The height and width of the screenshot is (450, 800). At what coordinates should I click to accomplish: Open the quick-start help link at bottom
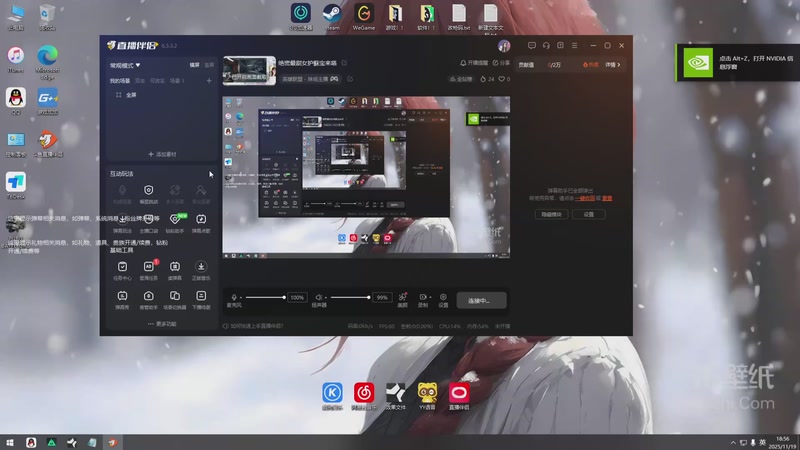253,326
